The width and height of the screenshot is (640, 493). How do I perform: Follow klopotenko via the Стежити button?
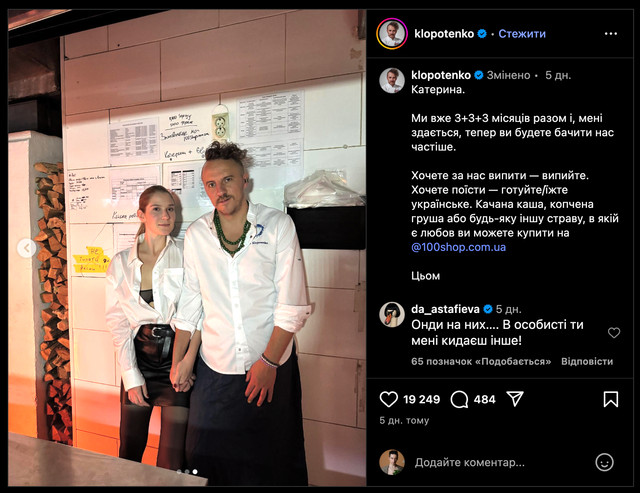(522, 33)
